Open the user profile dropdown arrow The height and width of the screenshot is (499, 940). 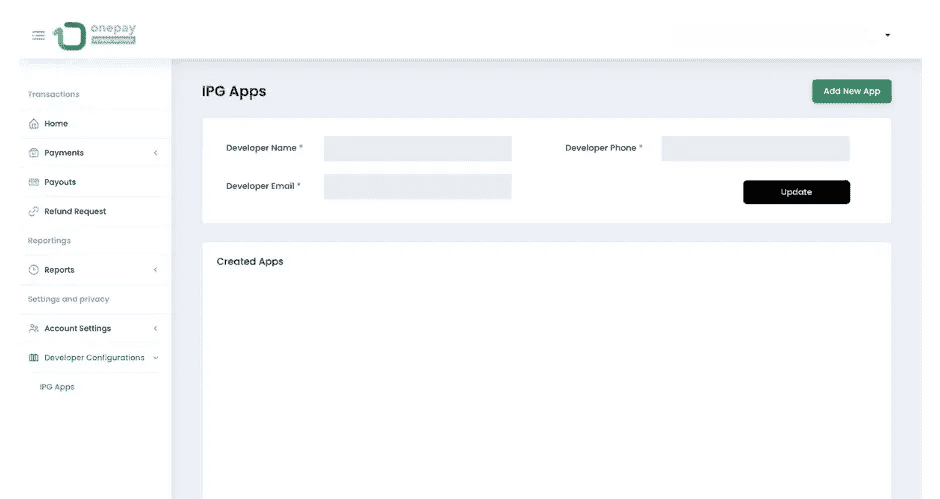click(x=887, y=36)
